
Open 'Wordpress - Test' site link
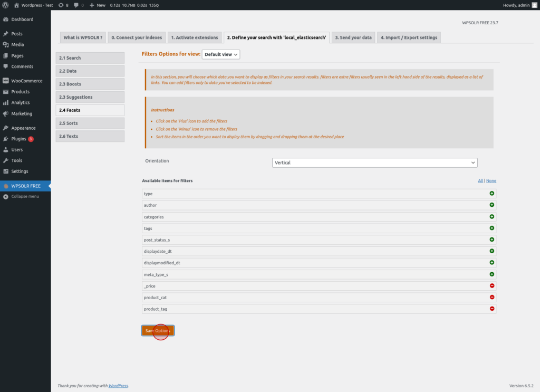33,5
